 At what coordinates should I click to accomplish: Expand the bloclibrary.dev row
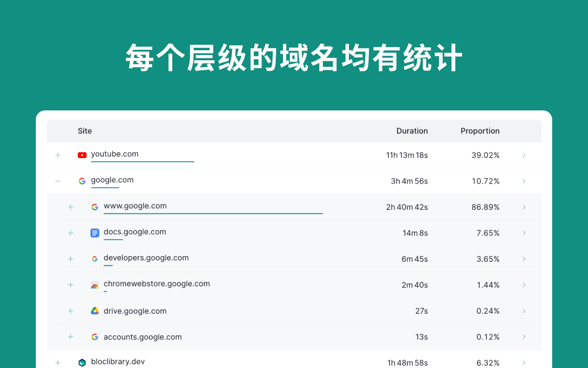point(58,362)
